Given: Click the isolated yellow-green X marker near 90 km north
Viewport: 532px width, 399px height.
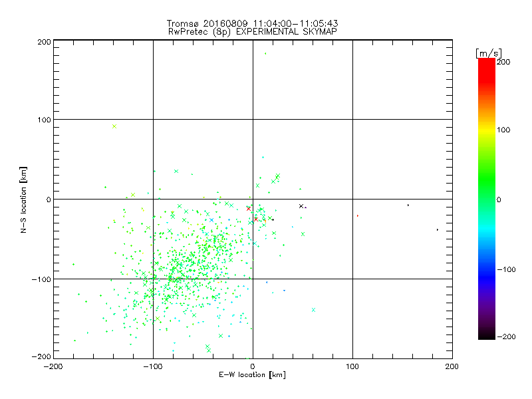Looking at the screenshot, I should pos(114,126).
